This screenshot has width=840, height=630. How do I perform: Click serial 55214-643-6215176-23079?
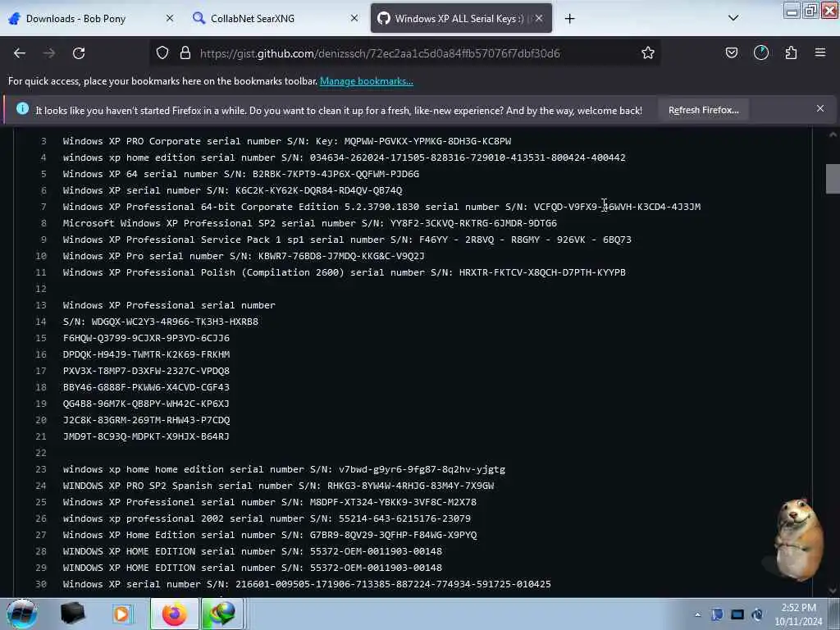pyautogui.click(x=404, y=518)
